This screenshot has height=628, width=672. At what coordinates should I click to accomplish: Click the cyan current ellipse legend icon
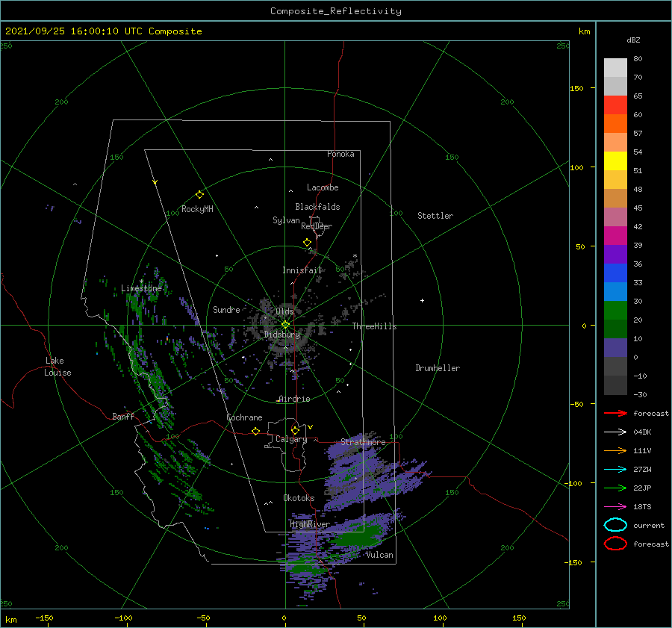[x=615, y=525]
